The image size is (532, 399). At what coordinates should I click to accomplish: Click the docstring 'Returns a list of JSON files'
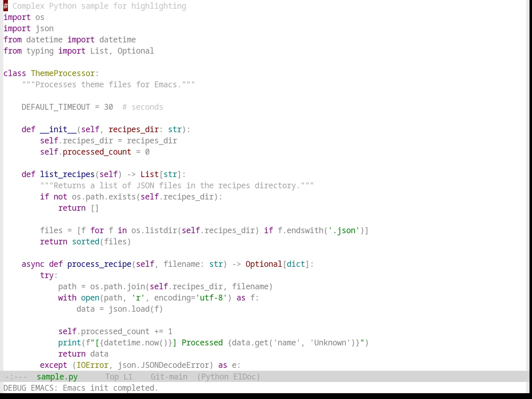pos(177,185)
